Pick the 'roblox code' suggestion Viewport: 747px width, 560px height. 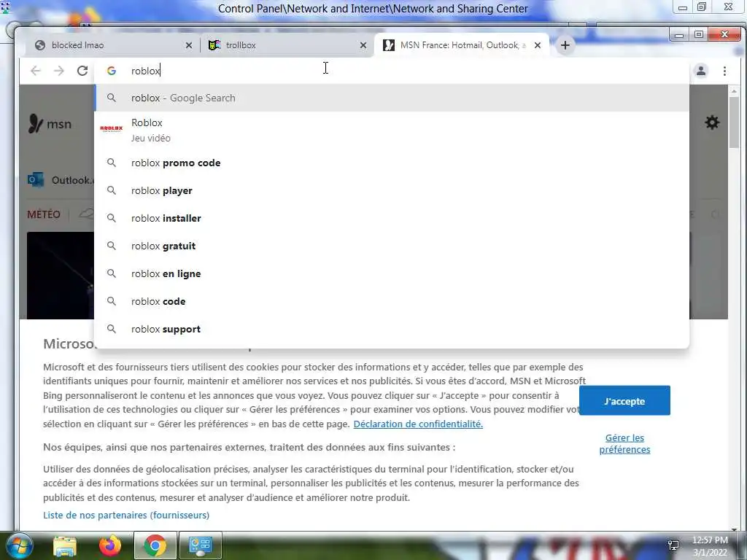pyautogui.click(x=392, y=301)
